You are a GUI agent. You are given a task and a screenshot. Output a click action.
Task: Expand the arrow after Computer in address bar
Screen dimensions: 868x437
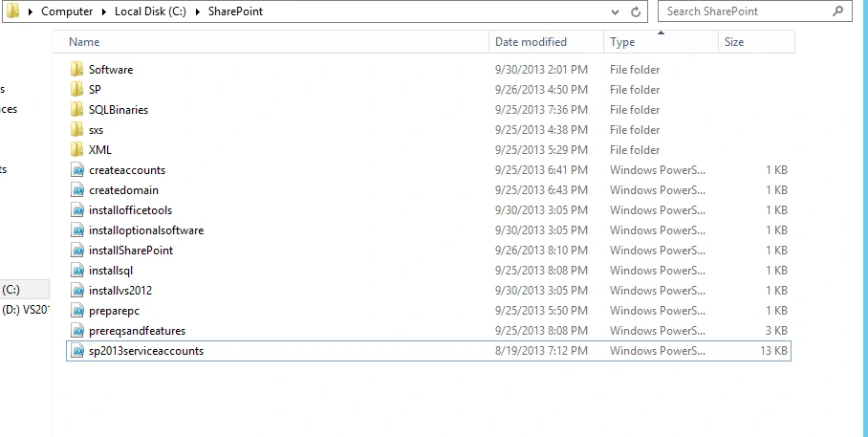click(104, 11)
